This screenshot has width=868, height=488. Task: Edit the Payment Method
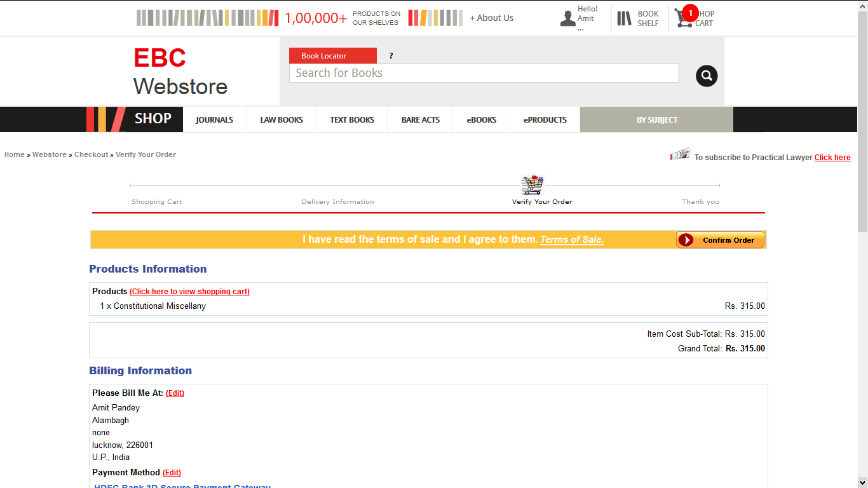coord(172,473)
